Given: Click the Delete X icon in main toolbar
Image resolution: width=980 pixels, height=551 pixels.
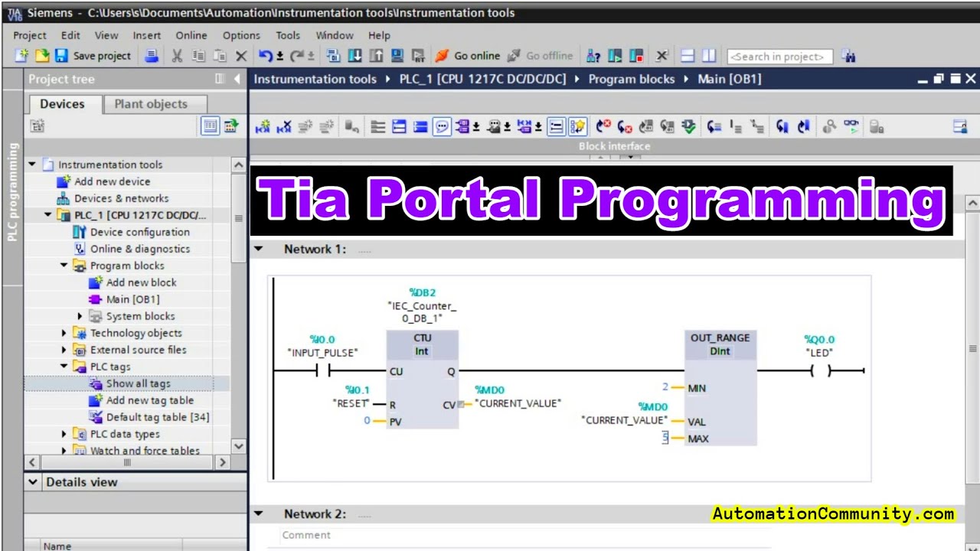Looking at the screenshot, I should coord(241,56).
